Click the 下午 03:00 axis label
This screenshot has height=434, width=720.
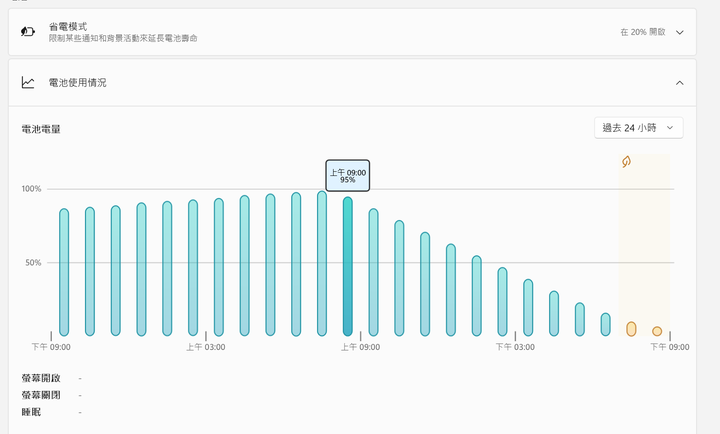515,347
